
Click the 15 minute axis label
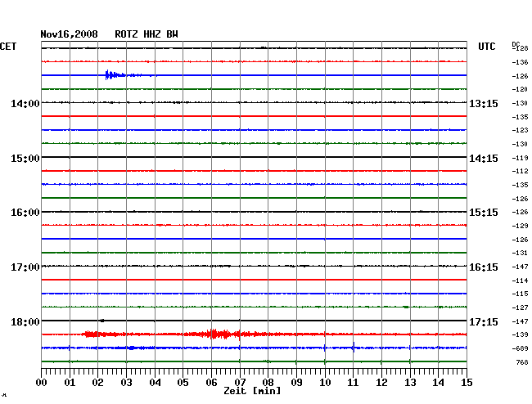(x=467, y=383)
